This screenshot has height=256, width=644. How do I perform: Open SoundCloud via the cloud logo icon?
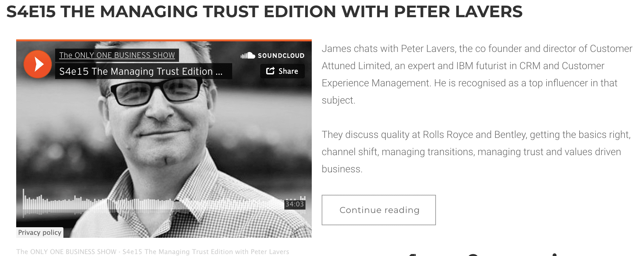248,56
